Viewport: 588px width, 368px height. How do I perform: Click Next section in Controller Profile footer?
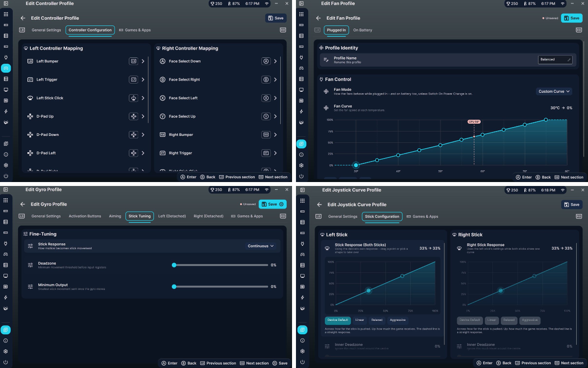tap(273, 177)
